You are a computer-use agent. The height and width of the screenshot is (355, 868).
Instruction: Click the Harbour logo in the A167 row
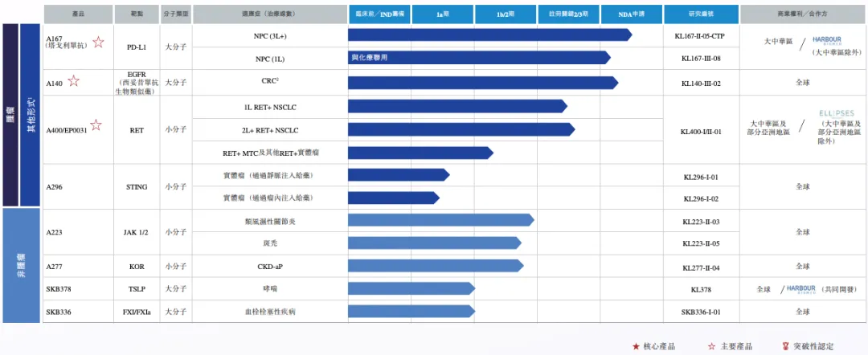[x=825, y=39]
